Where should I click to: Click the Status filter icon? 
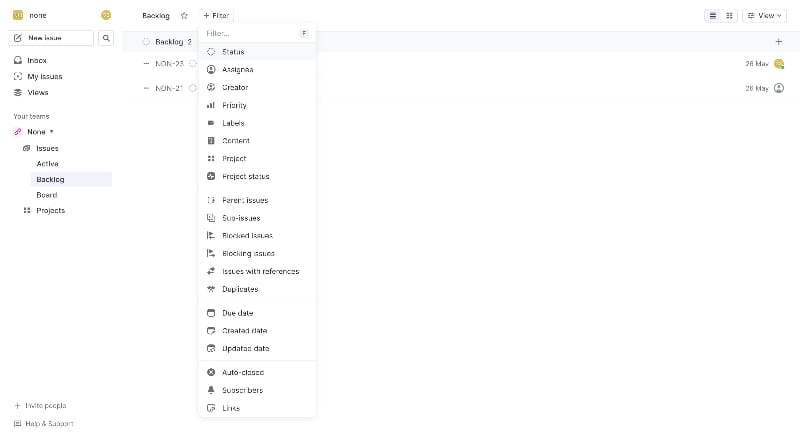tap(211, 52)
